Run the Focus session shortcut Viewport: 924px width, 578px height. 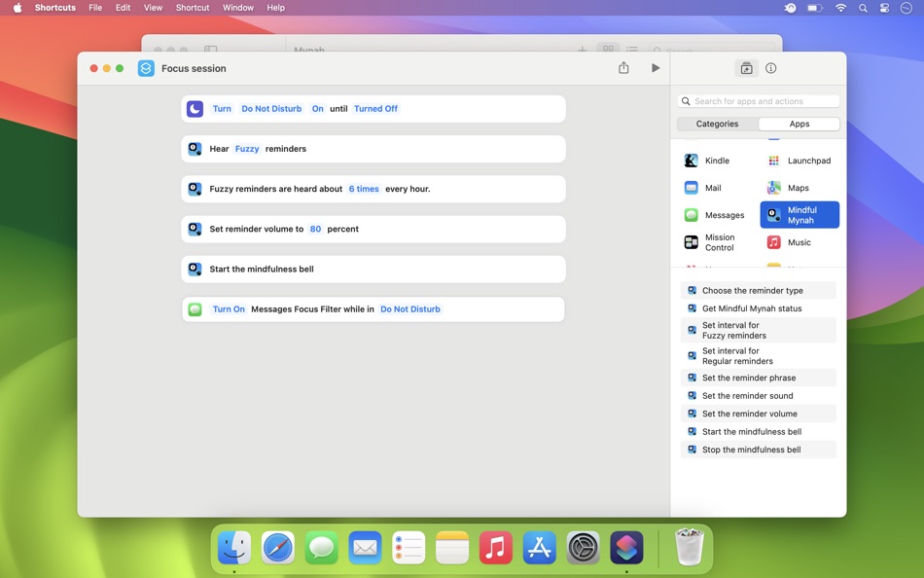pos(656,68)
